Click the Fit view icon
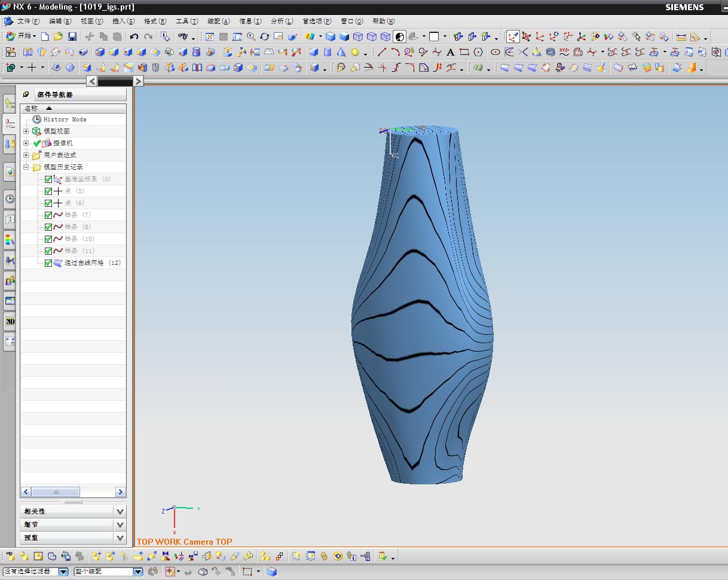Screen dimensions: 728x580 210,36
